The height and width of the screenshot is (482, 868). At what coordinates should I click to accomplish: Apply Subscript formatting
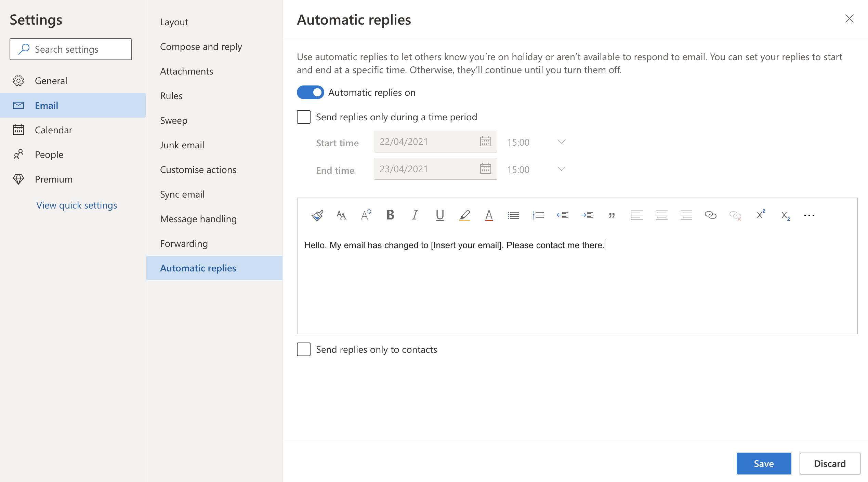pyautogui.click(x=785, y=216)
